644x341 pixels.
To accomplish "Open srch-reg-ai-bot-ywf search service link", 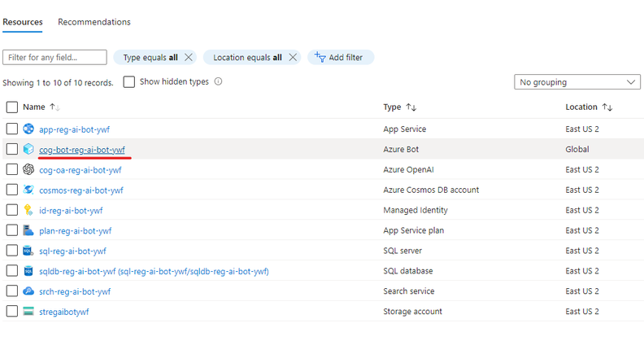I will point(75,291).
